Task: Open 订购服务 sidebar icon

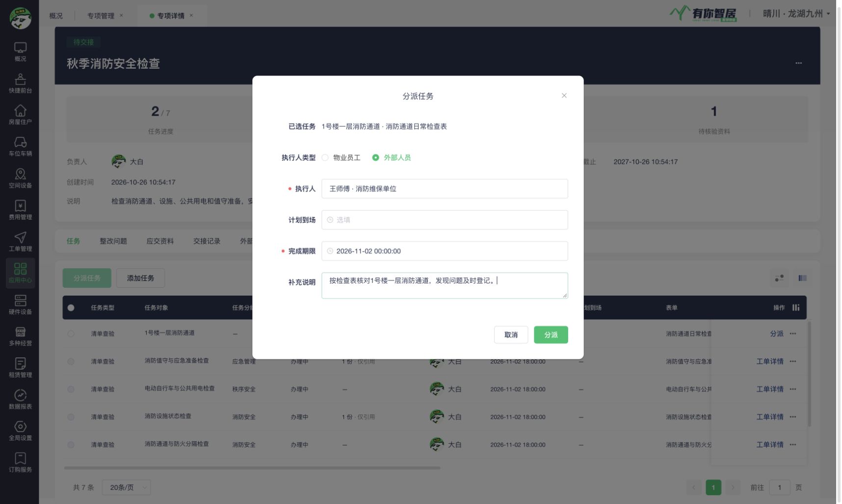Action: [20, 463]
